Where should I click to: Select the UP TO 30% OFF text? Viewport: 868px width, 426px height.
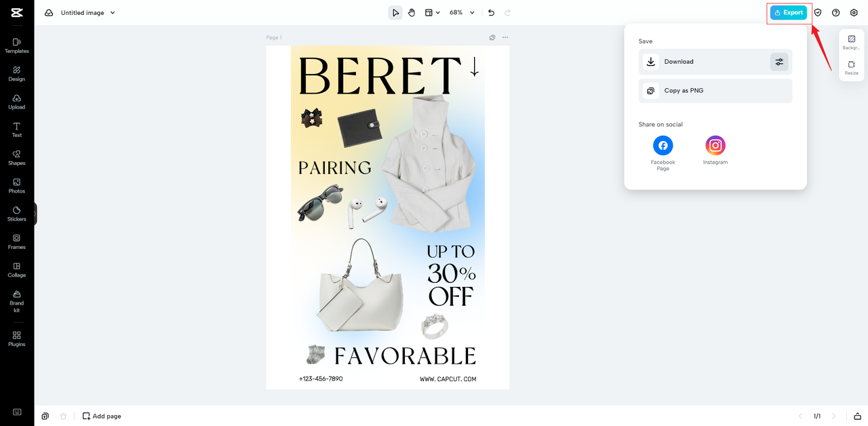click(x=451, y=275)
